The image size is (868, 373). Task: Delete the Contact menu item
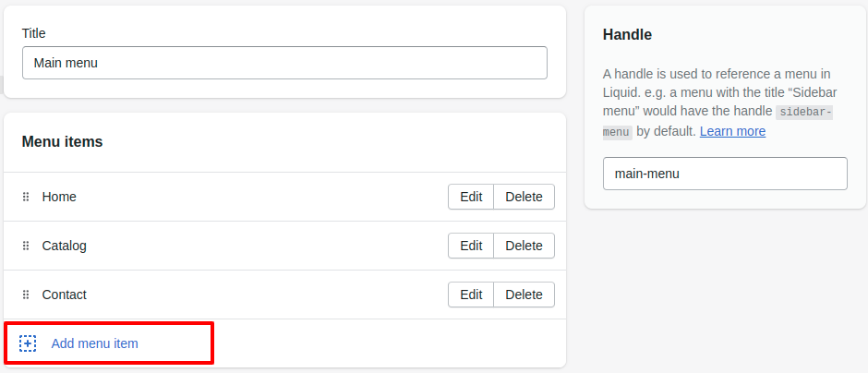(524, 295)
